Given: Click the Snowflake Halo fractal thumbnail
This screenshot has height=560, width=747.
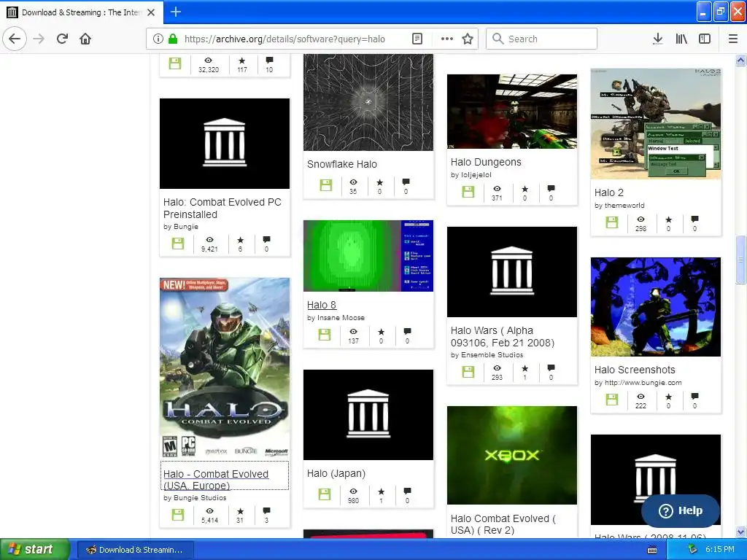Looking at the screenshot, I should tap(368, 102).
